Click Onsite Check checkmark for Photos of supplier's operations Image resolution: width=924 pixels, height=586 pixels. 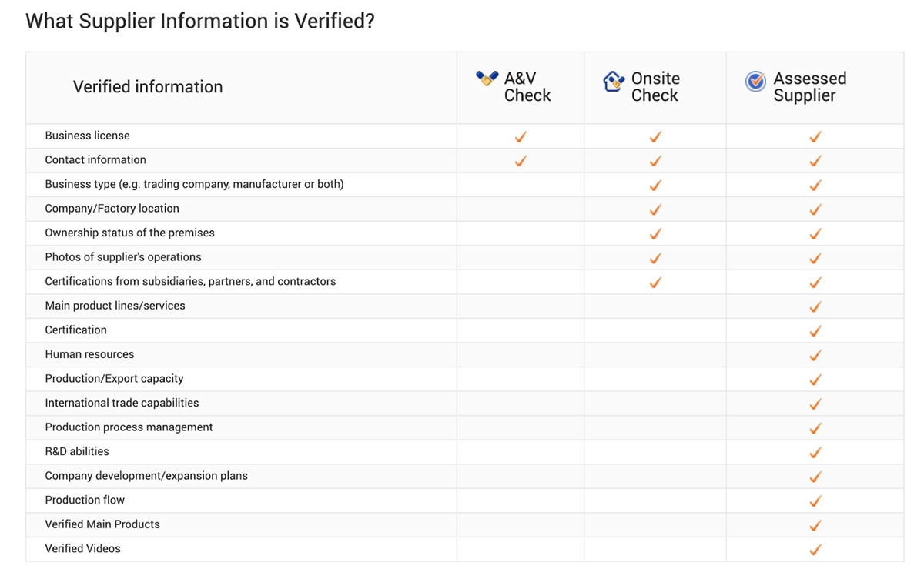[x=655, y=258]
